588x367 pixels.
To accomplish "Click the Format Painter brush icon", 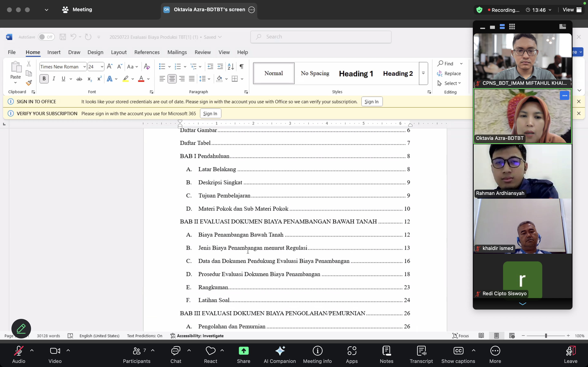I will point(29,83).
